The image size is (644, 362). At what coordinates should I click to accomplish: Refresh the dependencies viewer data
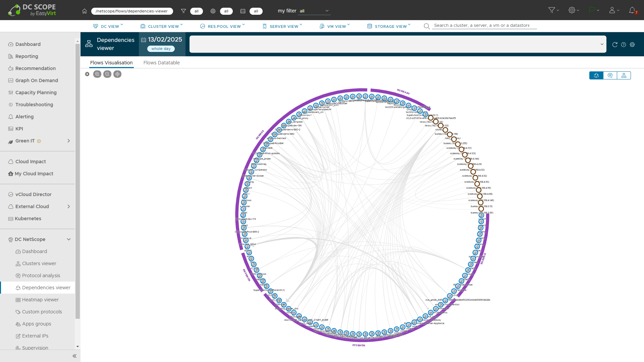pos(615,44)
